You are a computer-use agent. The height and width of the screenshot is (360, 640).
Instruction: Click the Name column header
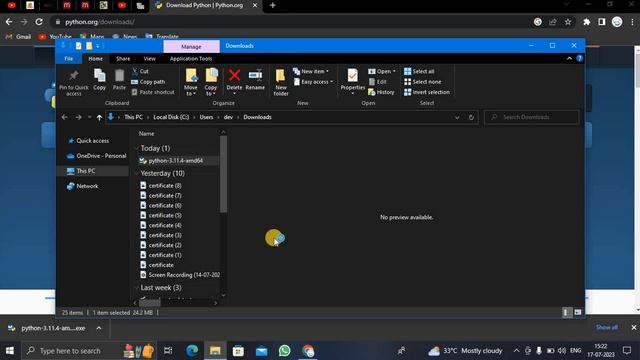pos(146,133)
